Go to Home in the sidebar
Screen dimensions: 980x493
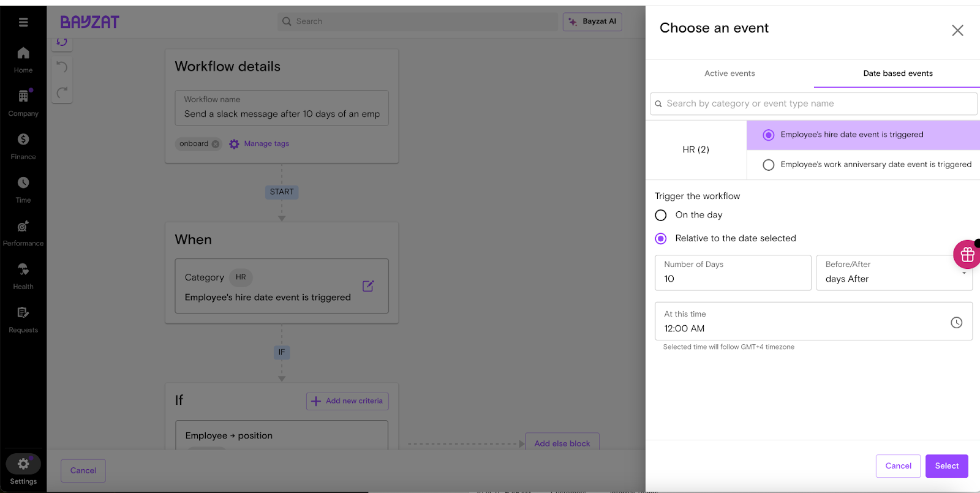(23, 60)
